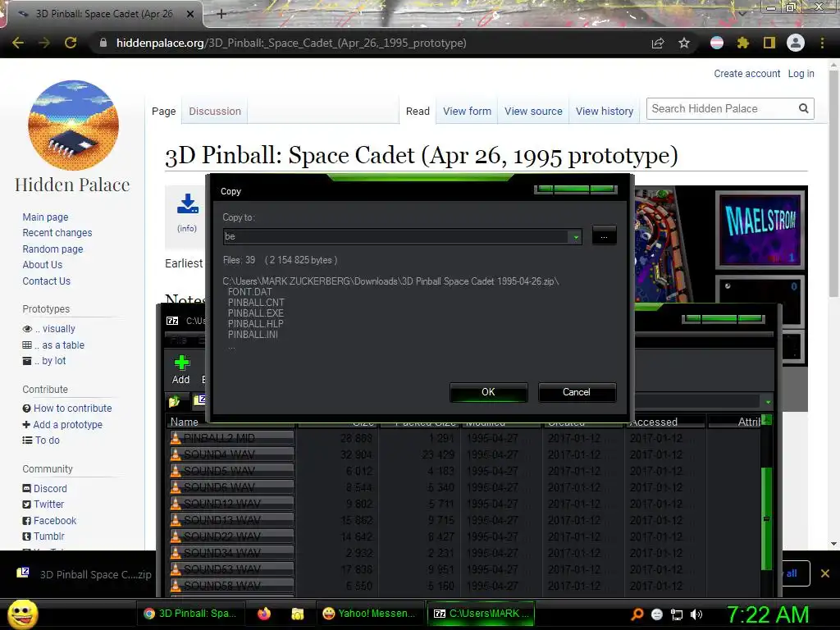Open the View history tab
This screenshot has height=630, width=840.
[x=605, y=111]
